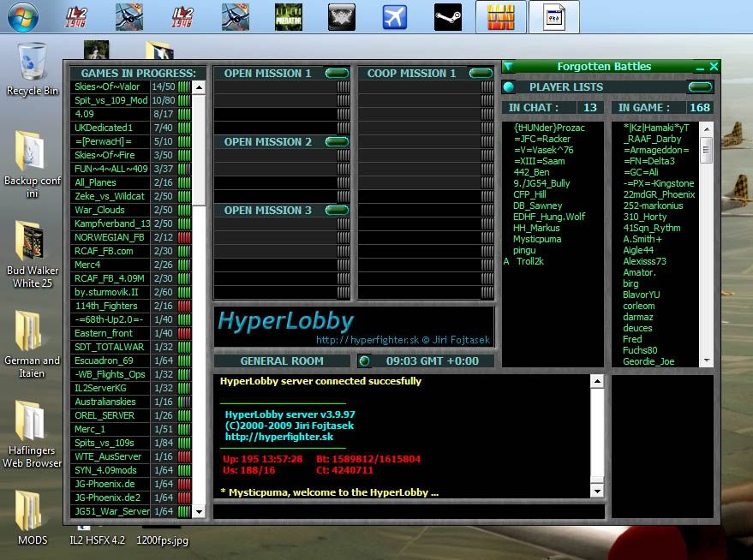This screenshot has height=560, width=753.
Task: Click the IN CHAT count 13
Action: pyautogui.click(x=589, y=108)
